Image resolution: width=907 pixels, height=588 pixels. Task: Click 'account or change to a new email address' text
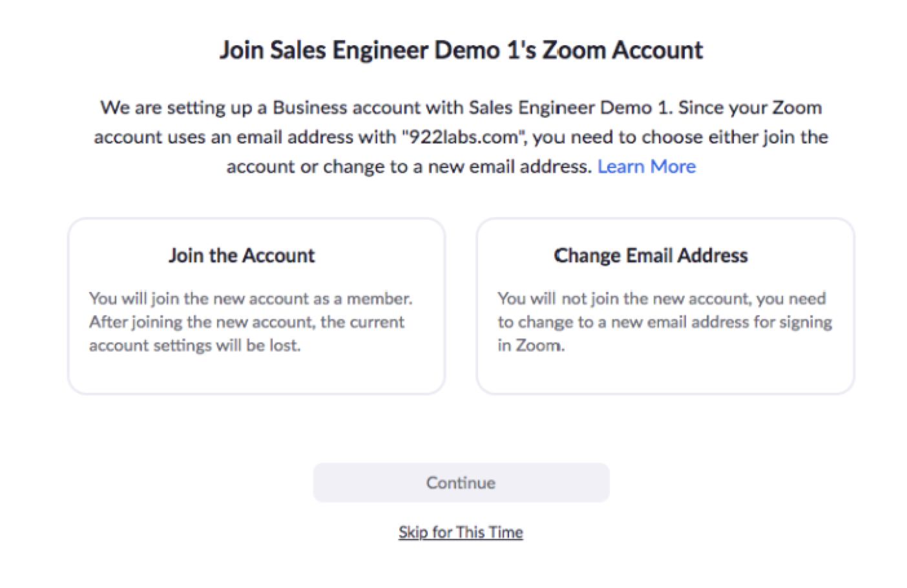pos(409,167)
